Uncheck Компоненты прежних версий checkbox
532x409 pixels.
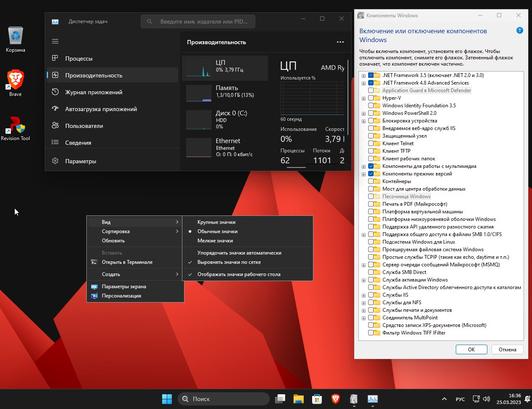pos(371,174)
